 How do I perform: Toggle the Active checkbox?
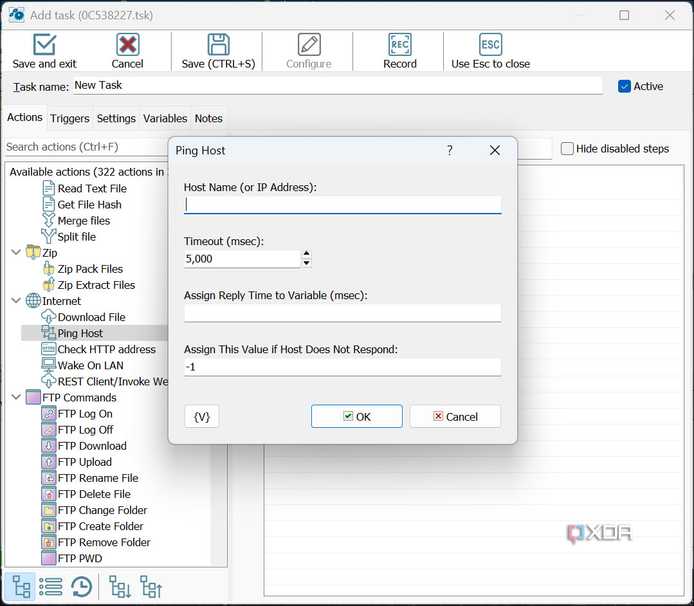[x=624, y=86]
